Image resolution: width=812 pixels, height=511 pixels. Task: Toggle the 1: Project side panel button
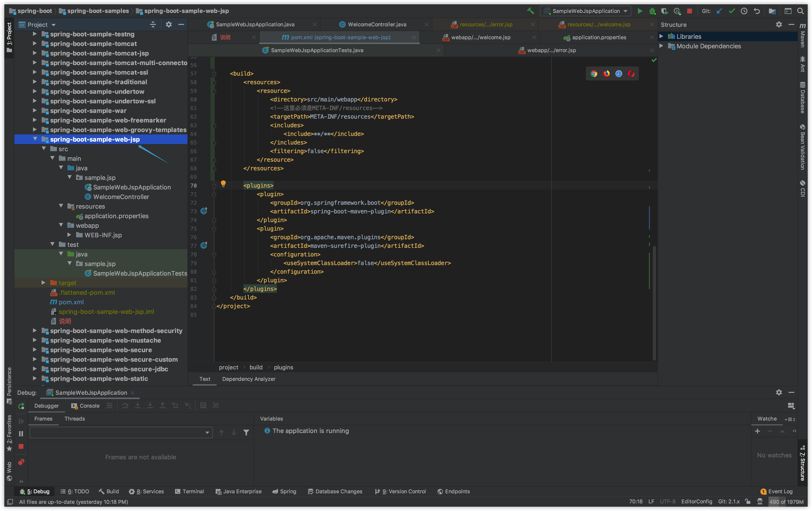click(x=9, y=37)
